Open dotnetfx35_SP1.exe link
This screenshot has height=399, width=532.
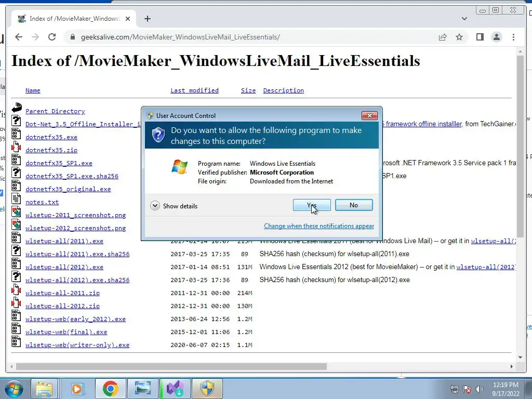pos(59,163)
